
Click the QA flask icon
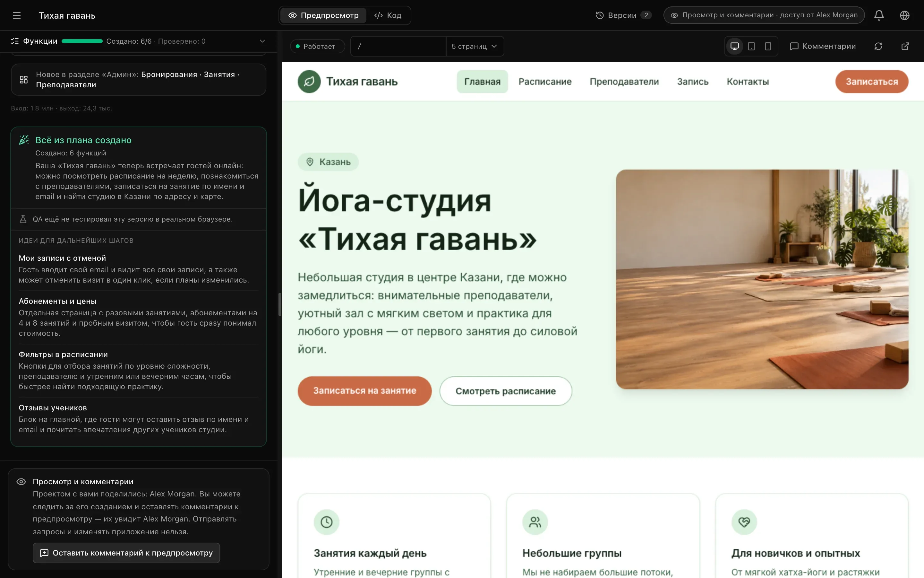coord(23,219)
